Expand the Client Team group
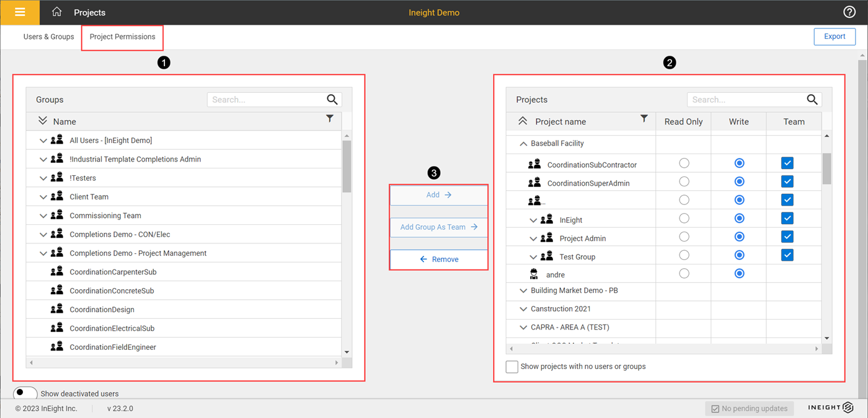868x418 pixels. (x=43, y=197)
